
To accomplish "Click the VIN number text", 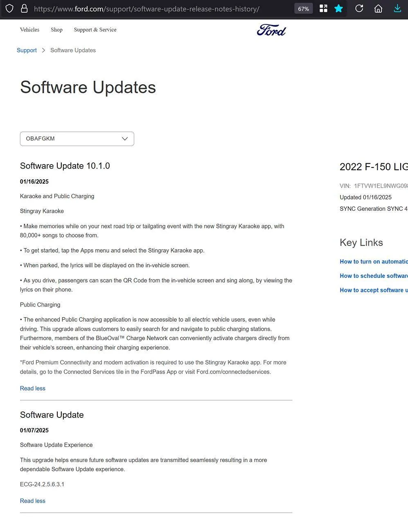I will coord(374,186).
